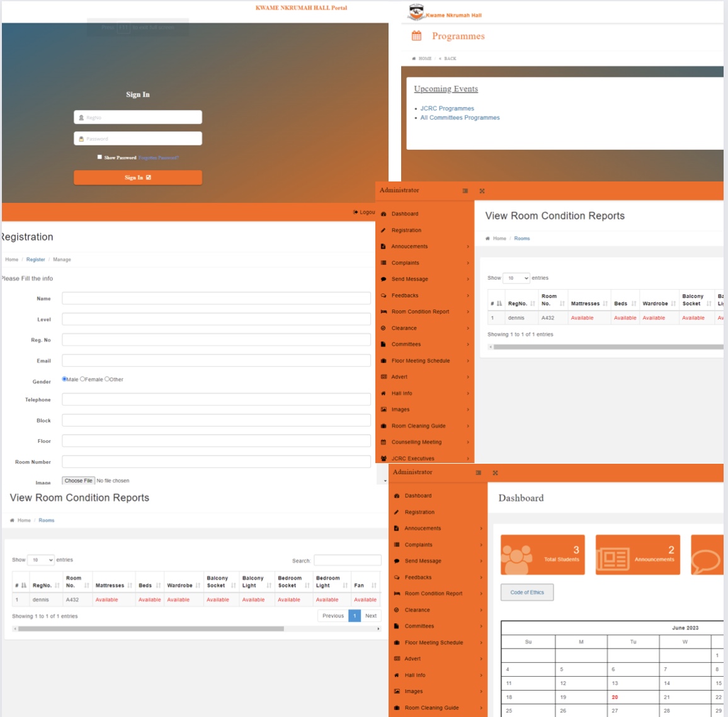The width and height of the screenshot is (728, 717).
Task: Open Room Condition Report in the Dashboard-page sidebar
Action: 434,594
